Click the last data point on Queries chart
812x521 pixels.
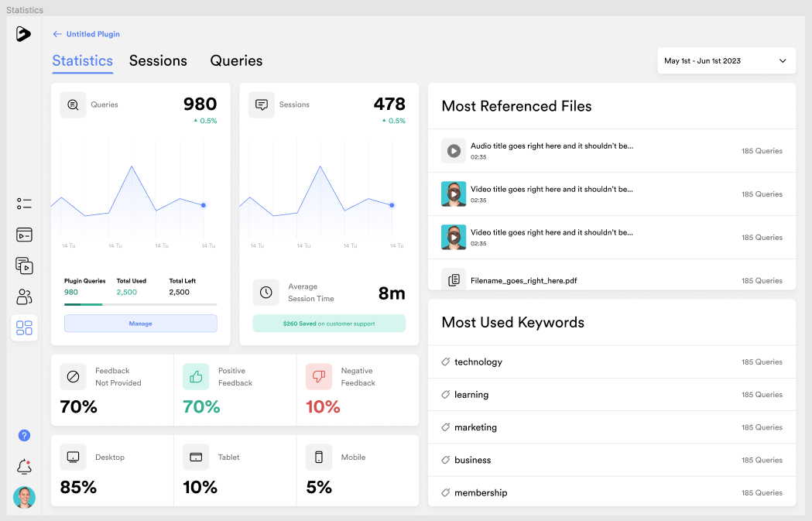coord(204,205)
